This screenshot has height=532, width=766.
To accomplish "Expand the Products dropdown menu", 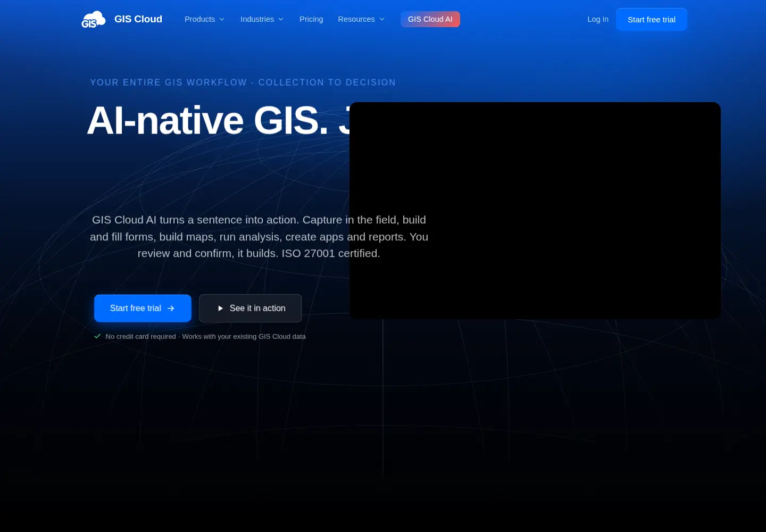I will click(205, 19).
